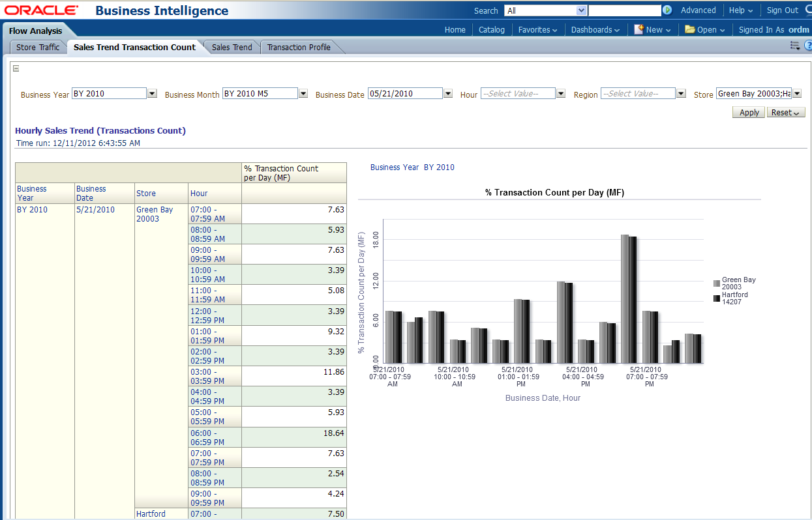Open the Business Year dropdown arrow
This screenshot has width=812, height=520.
[x=152, y=94]
